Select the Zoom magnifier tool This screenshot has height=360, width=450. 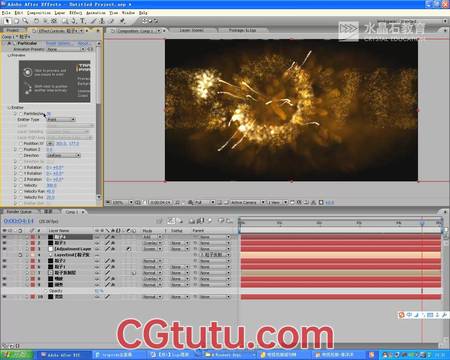[25, 21]
